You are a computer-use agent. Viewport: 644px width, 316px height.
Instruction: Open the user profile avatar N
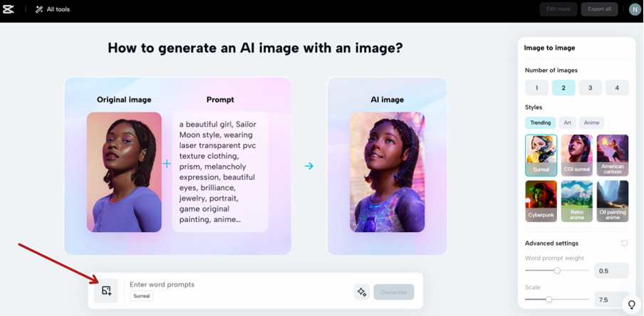tap(635, 9)
